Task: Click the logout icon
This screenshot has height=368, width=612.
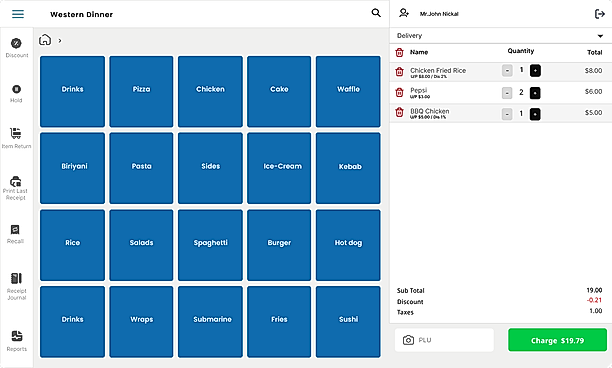Action: pyautogui.click(x=600, y=14)
